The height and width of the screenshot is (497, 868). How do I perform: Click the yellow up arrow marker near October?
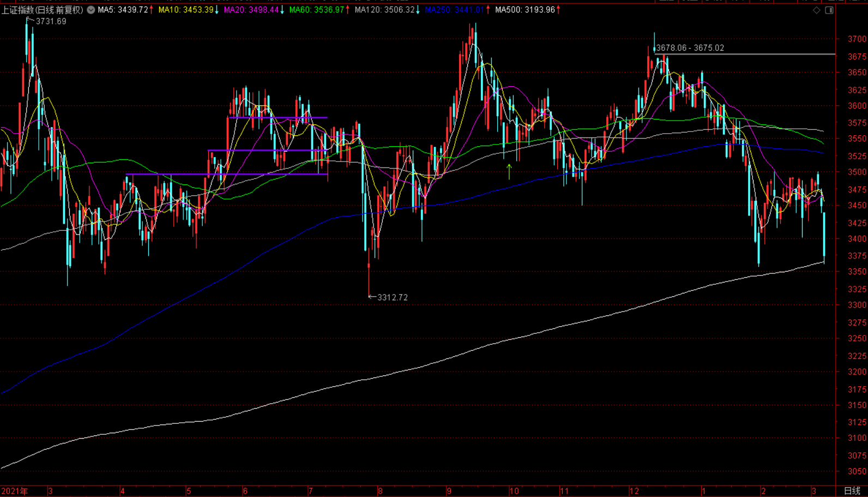[509, 171]
